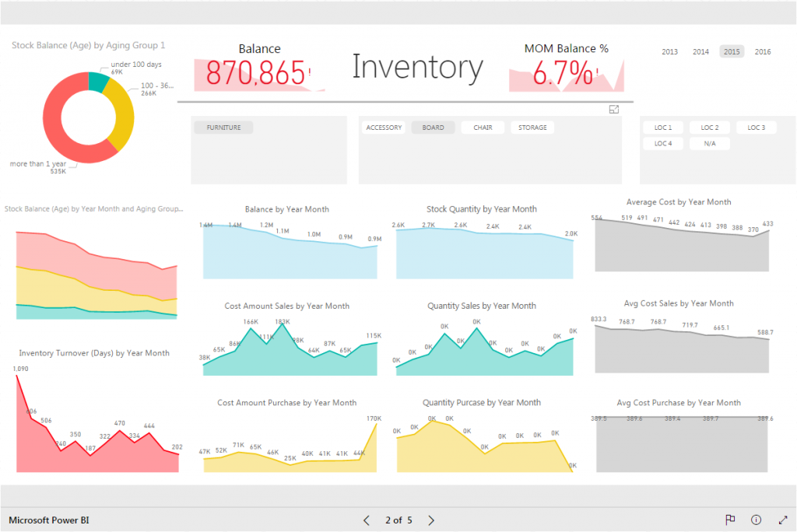Screen dimensions: 797x532
Task: Select year 2015 filter
Action: 732,52
